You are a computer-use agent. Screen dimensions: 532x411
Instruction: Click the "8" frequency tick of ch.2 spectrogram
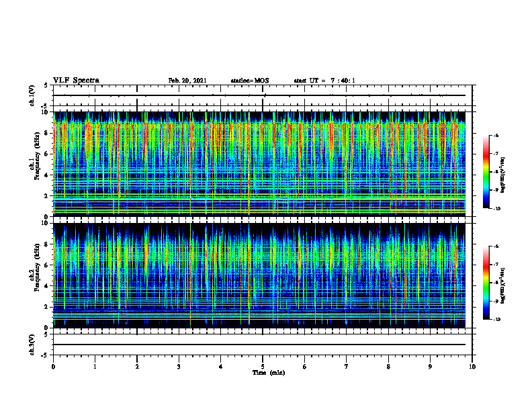(46, 244)
